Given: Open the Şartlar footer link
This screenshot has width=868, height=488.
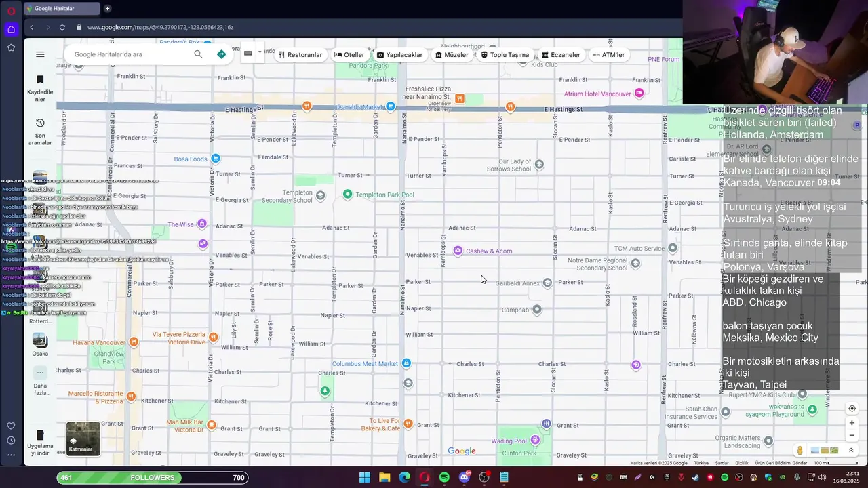Looking at the screenshot, I should click(722, 463).
